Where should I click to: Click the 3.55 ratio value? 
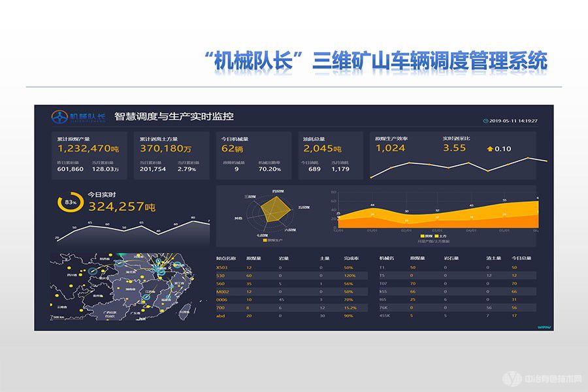[x=454, y=148]
